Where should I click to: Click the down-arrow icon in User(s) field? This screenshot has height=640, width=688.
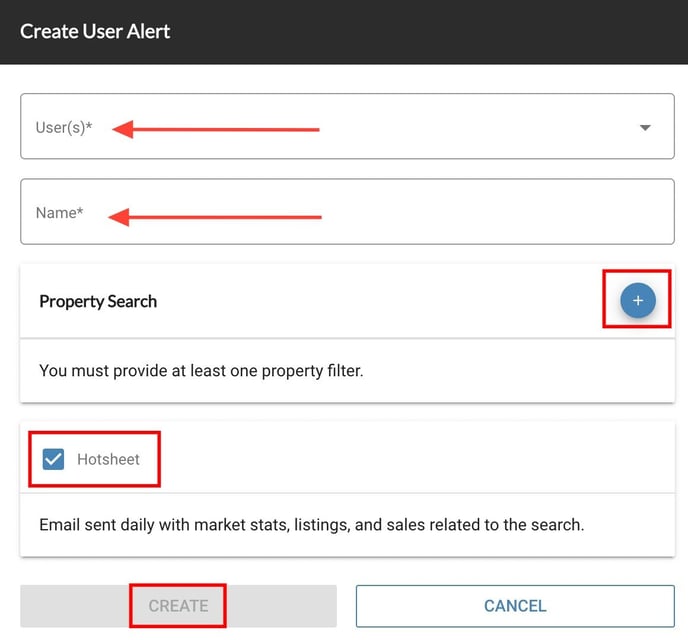click(x=645, y=128)
